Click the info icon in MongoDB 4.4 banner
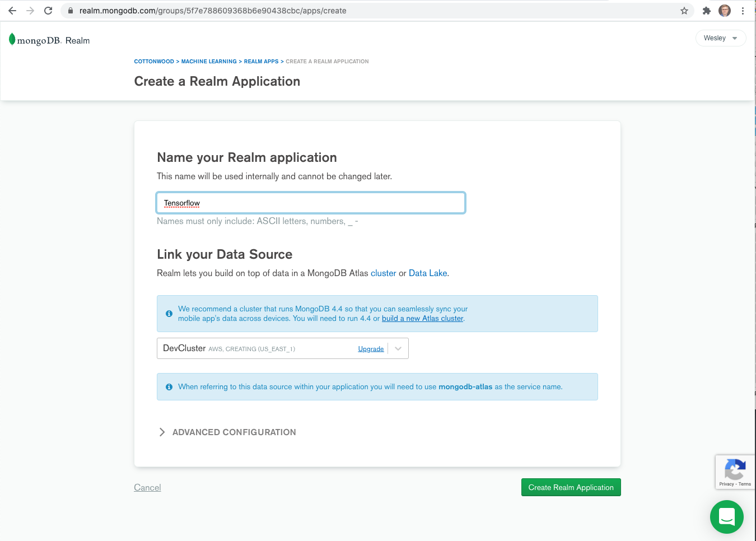Image resolution: width=756 pixels, height=541 pixels. (x=169, y=314)
